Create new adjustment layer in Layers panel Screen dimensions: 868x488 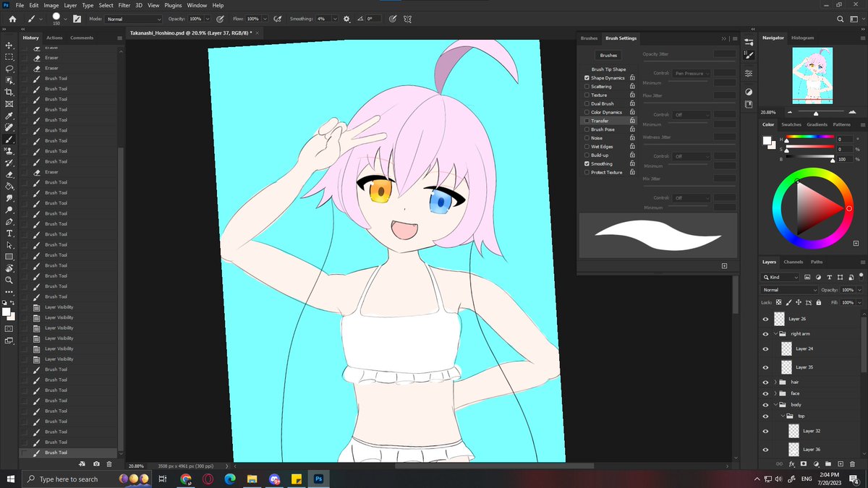(x=816, y=463)
